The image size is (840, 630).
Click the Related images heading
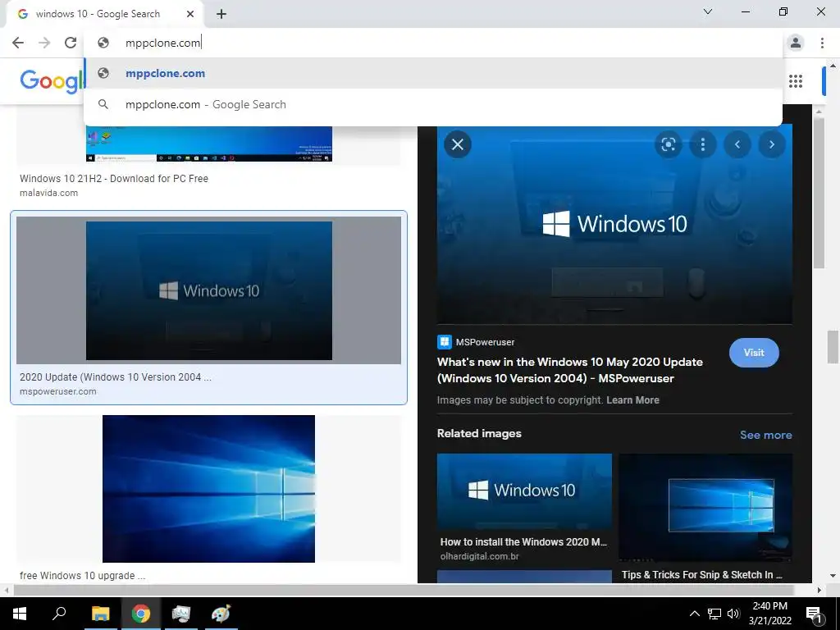point(479,433)
